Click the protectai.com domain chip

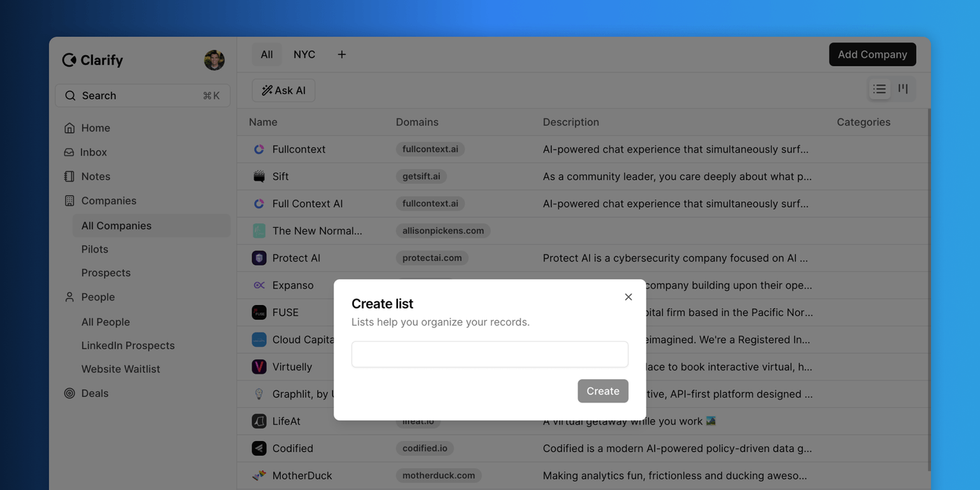click(x=432, y=258)
